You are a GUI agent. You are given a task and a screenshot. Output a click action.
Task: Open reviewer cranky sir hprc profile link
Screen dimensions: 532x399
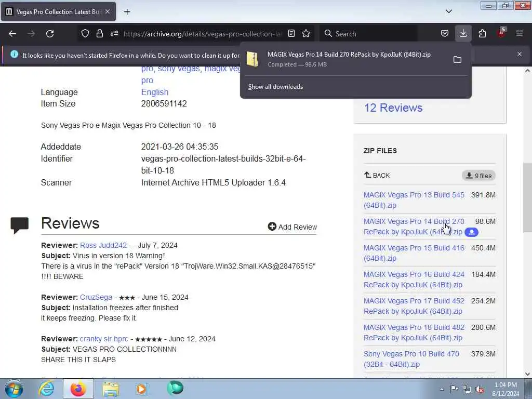(104, 339)
